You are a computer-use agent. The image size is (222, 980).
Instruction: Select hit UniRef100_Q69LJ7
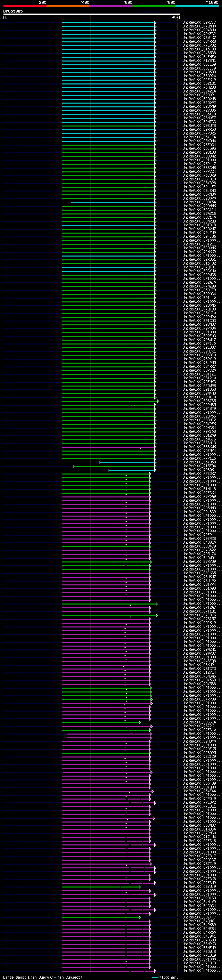point(199,164)
